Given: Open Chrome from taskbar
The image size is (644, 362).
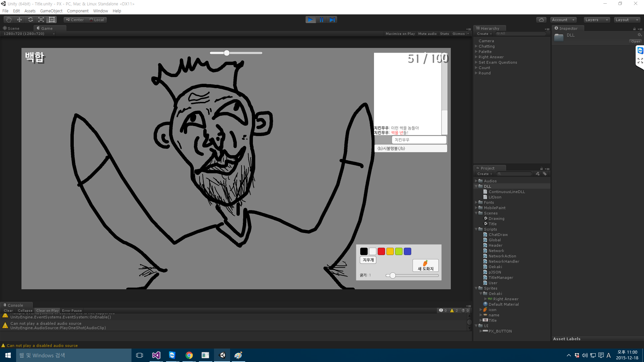Looking at the screenshot, I should click(189, 355).
